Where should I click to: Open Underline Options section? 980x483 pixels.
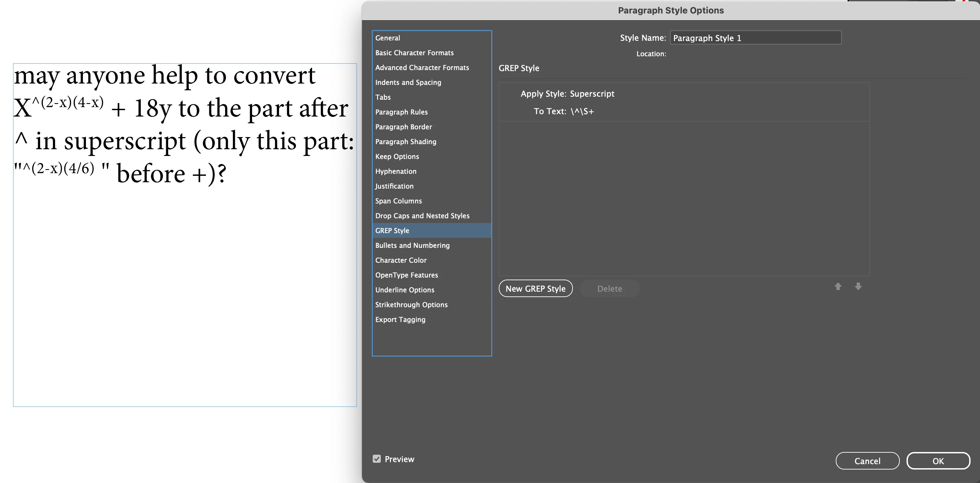(x=404, y=290)
